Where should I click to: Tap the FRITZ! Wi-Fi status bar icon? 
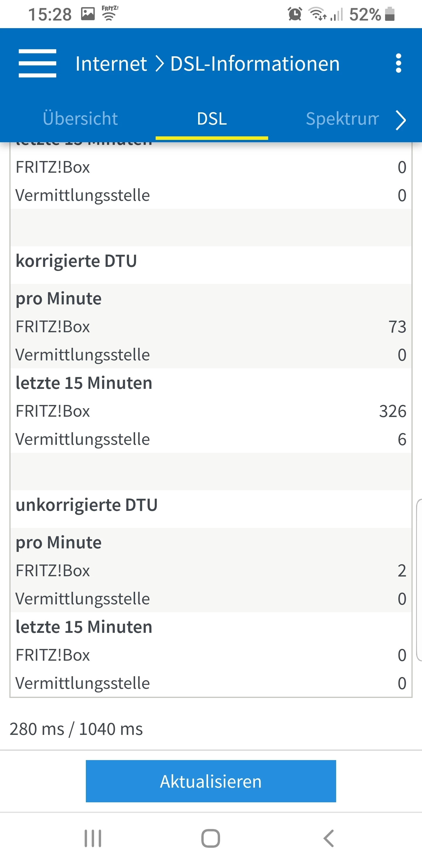pyautogui.click(x=110, y=13)
